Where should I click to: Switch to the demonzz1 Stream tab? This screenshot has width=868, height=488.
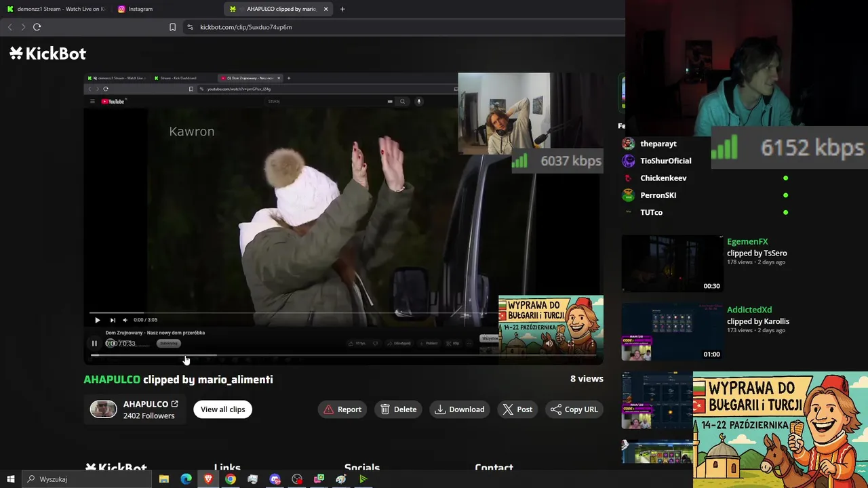pyautogui.click(x=56, y=9)
